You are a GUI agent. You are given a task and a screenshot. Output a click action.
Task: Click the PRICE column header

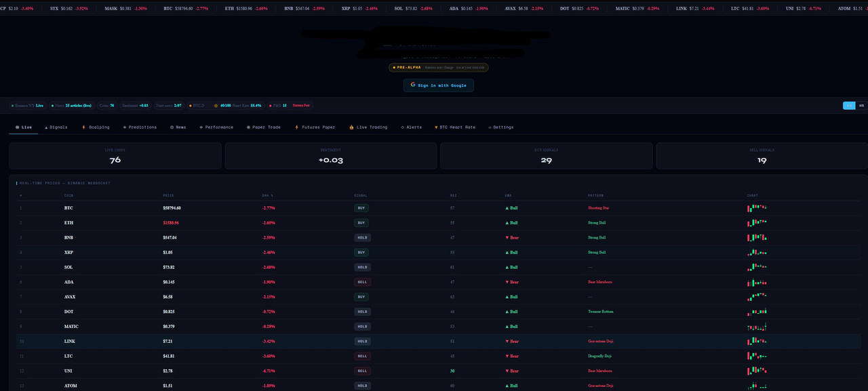coord(168,195)
